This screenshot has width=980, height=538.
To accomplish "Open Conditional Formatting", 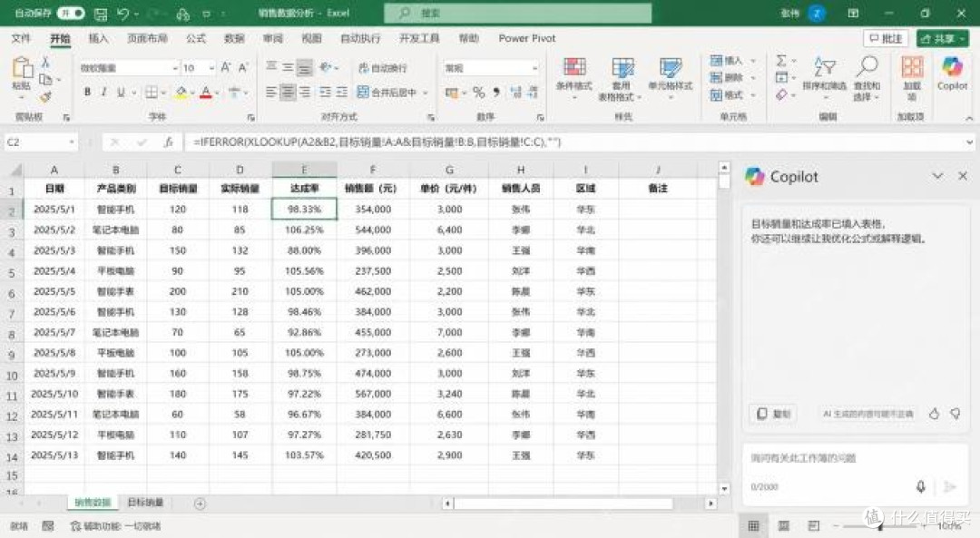I will [573, 79].
